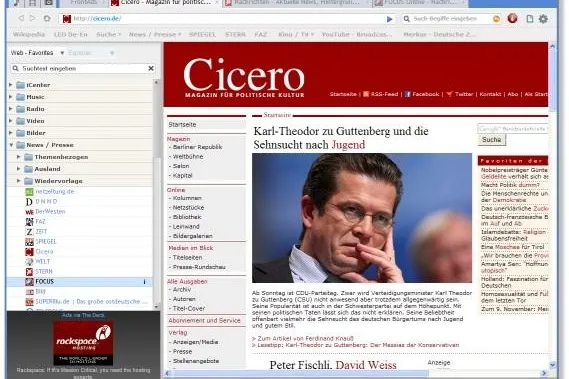This screenshot has width=569, height=379.
Task: Expand the iCenter folder
Action: tap(11, 85)
